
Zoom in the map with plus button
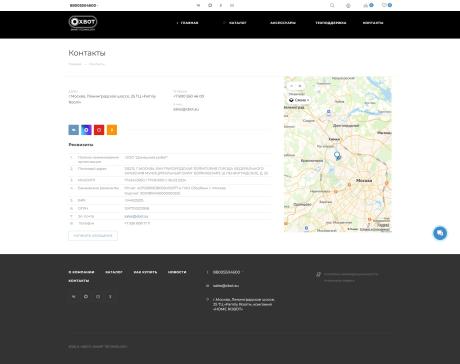pyautogui.click(x=300, y=86)
